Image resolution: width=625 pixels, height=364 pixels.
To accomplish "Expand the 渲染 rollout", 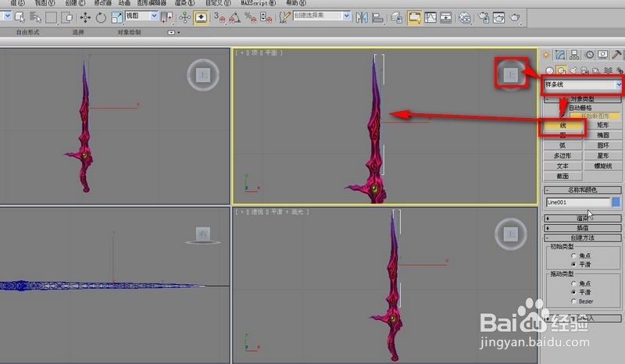I will [582, 218].
